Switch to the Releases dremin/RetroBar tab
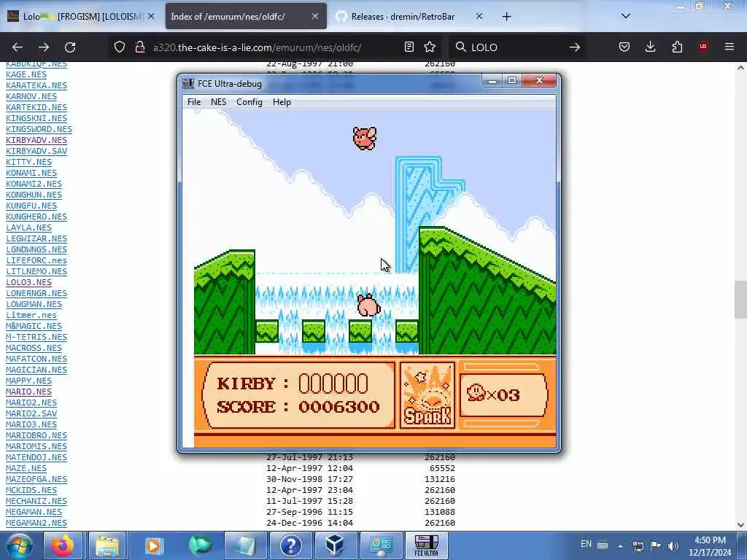The height and width of the screenshot is (560, 747). click(410, 16)
